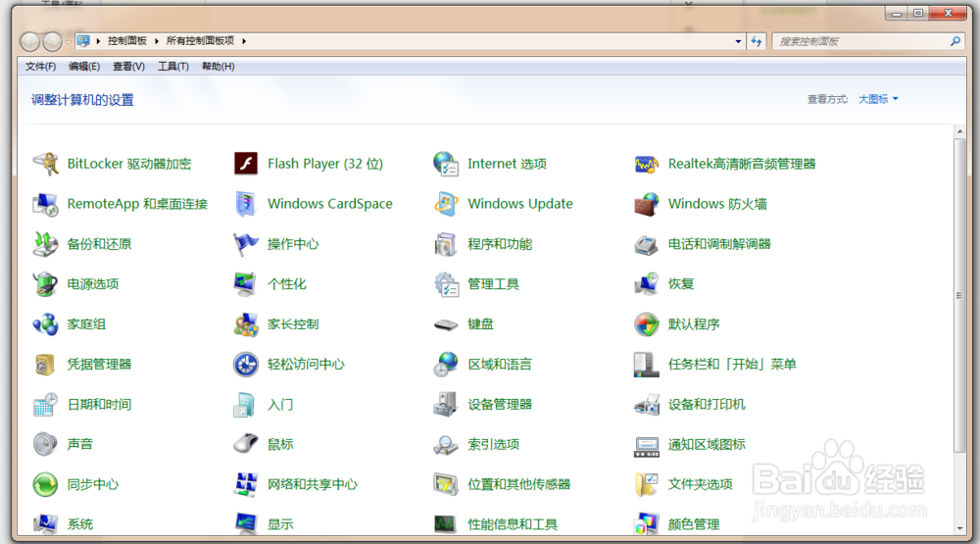Click 系统 link text
Viewport: 980px width, 544px height.
click(x=80, y=524)
